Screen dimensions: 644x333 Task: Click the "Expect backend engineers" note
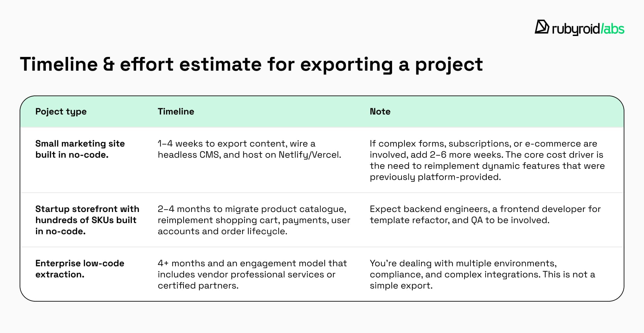(485, 214)
